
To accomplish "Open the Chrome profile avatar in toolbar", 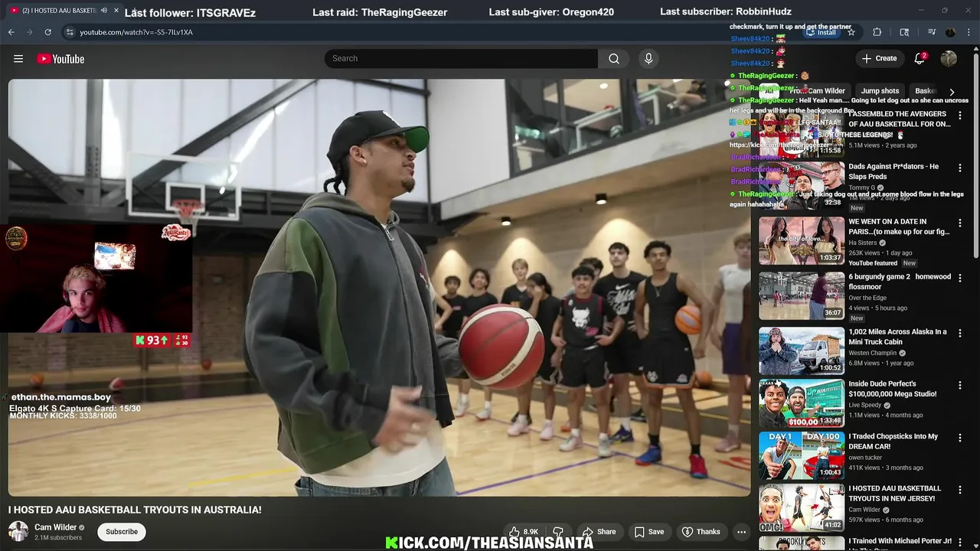I will pos(950,32).
